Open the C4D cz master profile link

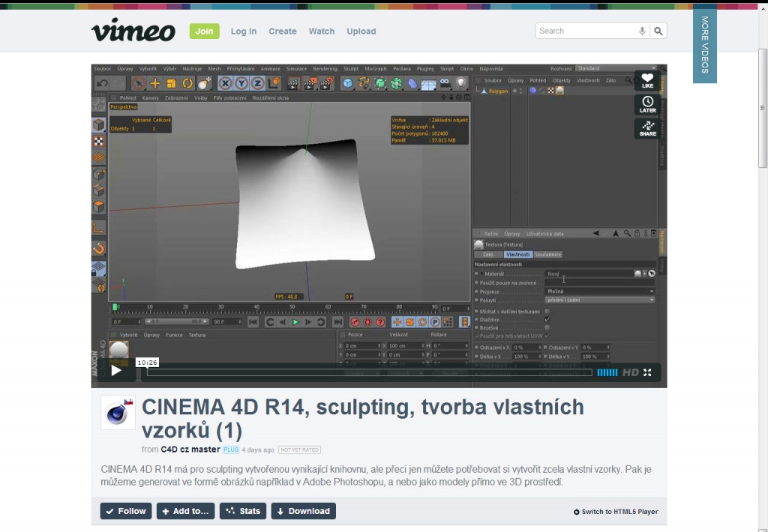190,450
